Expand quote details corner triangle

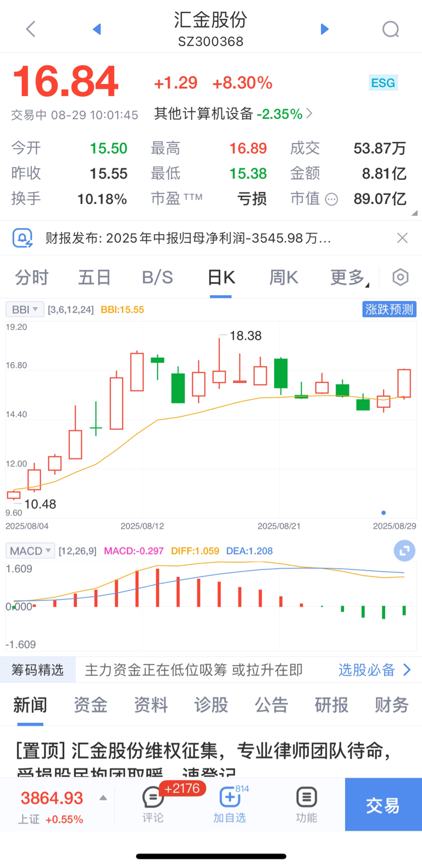point(414,213)
